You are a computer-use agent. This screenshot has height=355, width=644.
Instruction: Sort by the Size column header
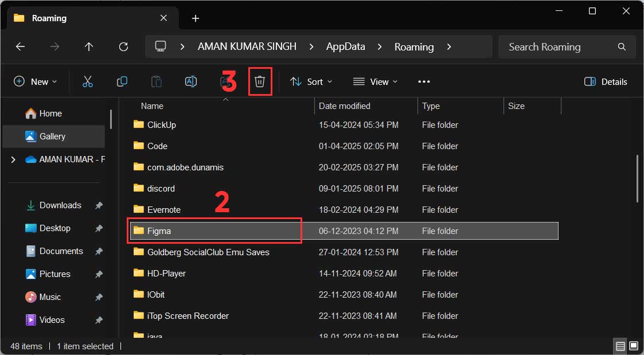532,106
